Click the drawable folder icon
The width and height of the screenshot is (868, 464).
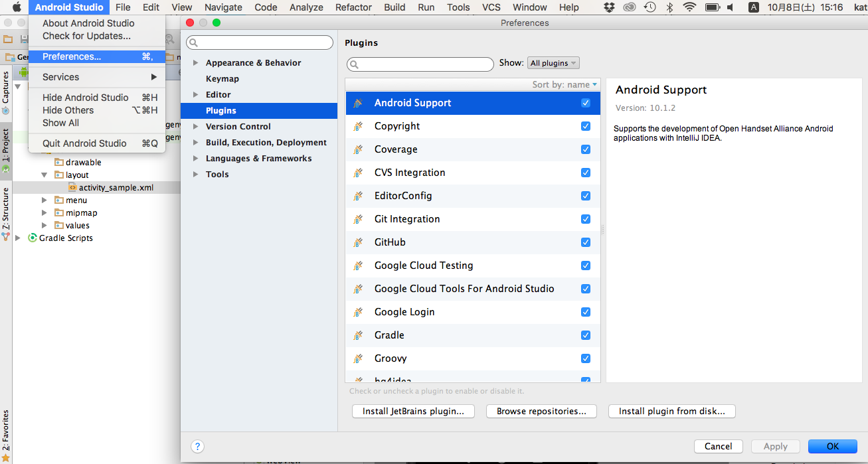(59, 162)
